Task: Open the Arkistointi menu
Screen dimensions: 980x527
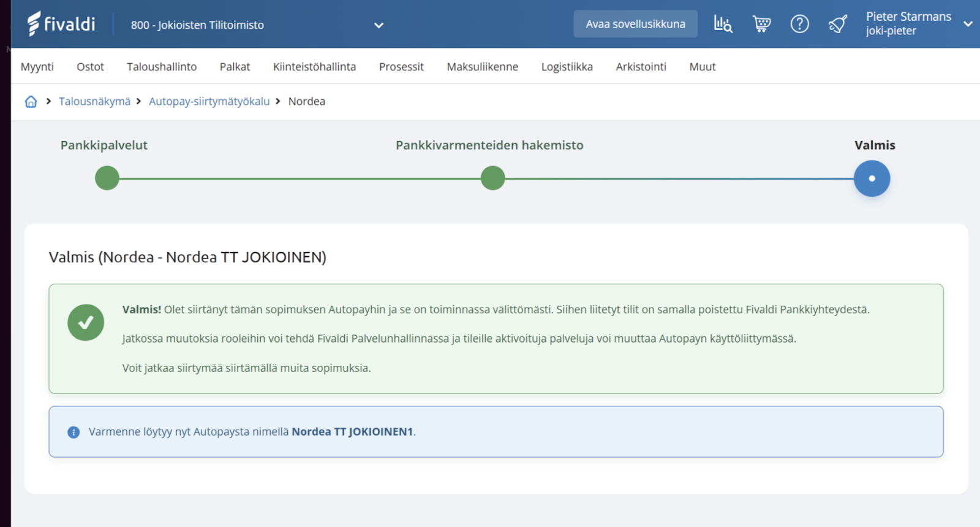Action: point(641,67)
